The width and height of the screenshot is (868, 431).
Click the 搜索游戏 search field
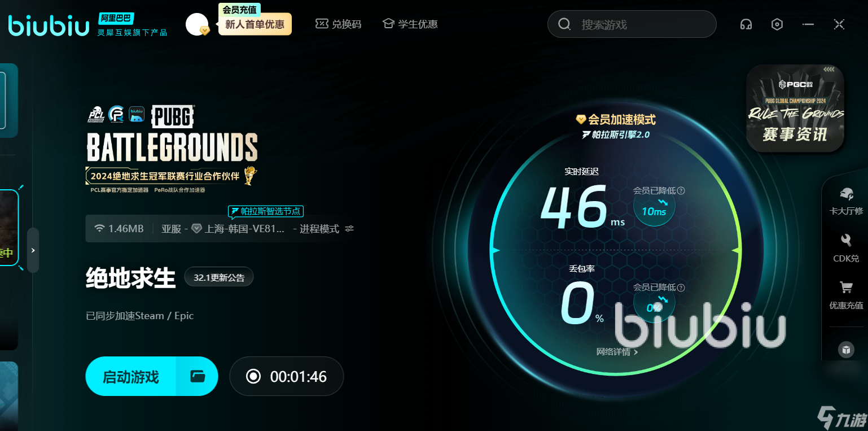(x=632, y=24)
